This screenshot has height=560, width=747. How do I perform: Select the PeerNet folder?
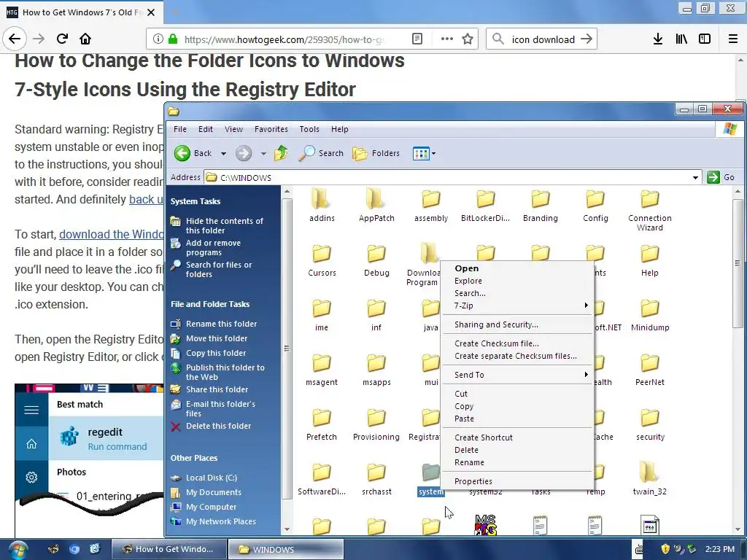(x=650, y=370)
